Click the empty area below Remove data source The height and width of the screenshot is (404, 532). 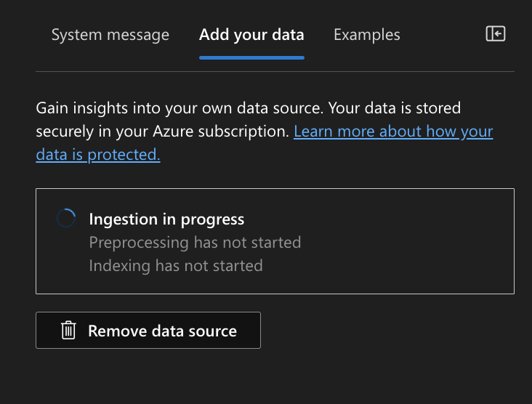[275, 376]
